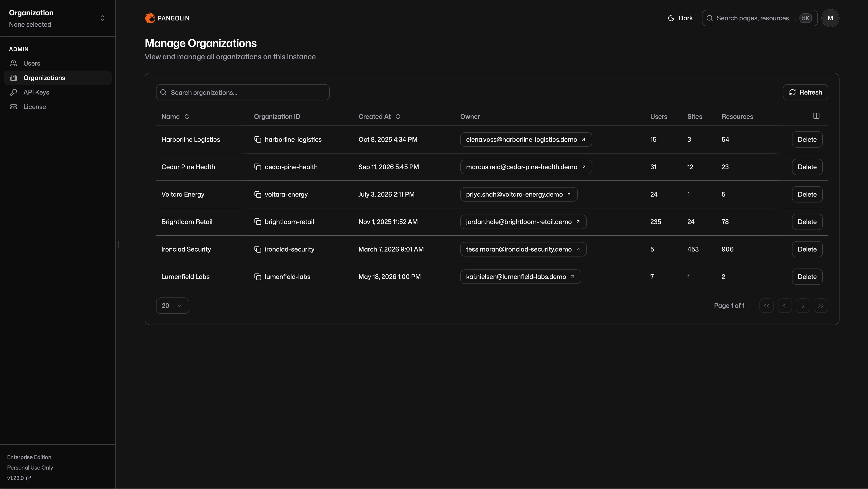Open the v1.23.0 version link

tap(19, 478)
